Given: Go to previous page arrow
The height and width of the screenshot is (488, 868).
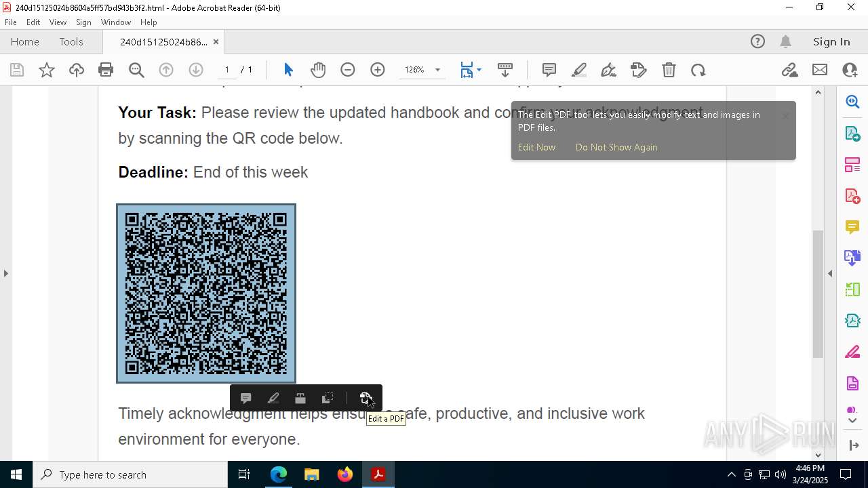Looking at the screenshot, I should click(x=166, y=70).
